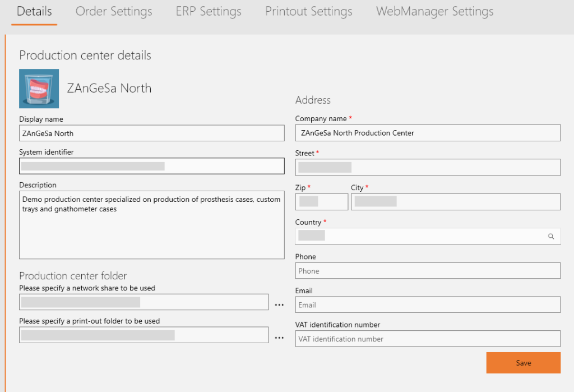Click into the Description text area

point(151,225)
